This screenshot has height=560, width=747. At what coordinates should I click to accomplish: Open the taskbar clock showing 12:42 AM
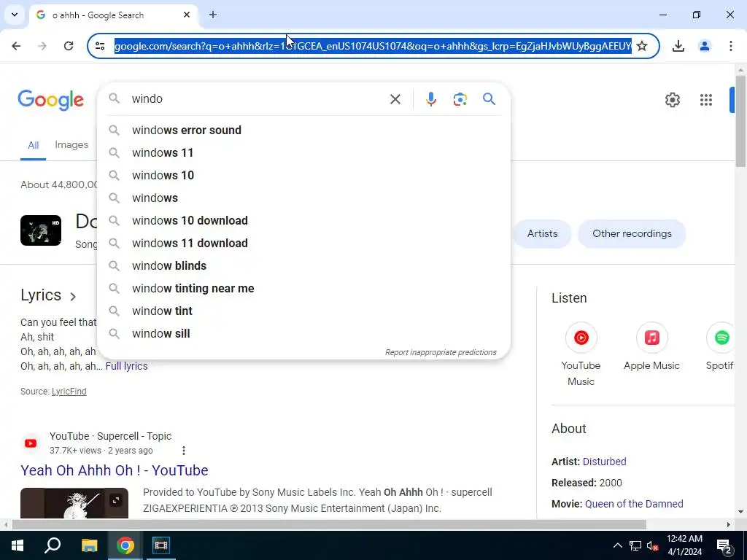pyautogui.click(x=684, y=545)
